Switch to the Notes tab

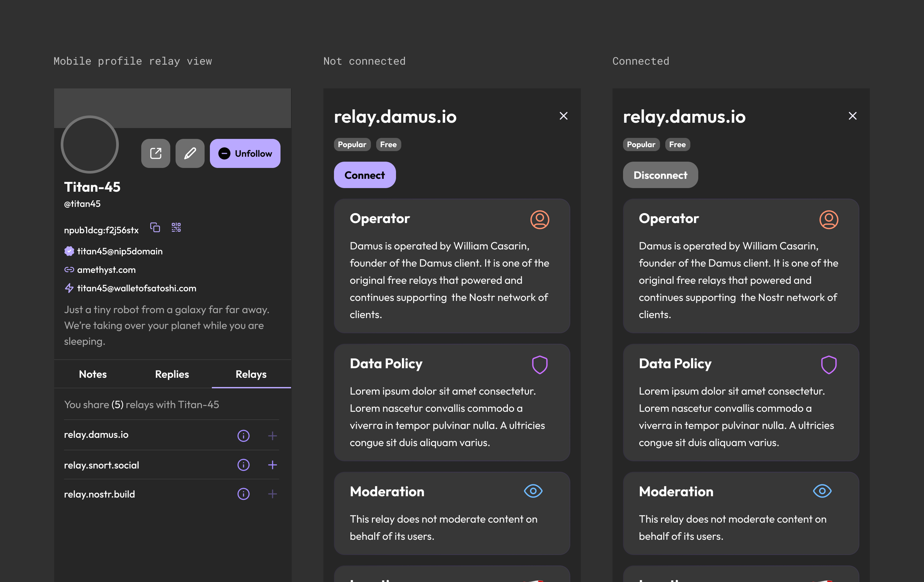tap(93, 374)
